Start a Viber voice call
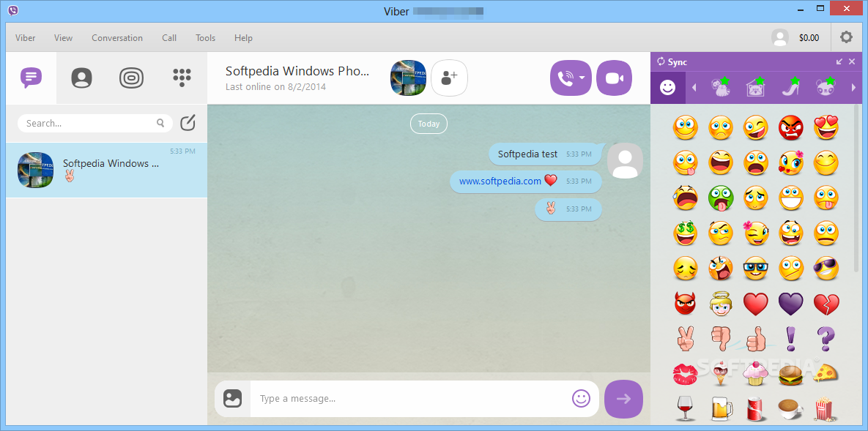Image resolution: width=868 pixels, height=431 pixels. point(565,78)
